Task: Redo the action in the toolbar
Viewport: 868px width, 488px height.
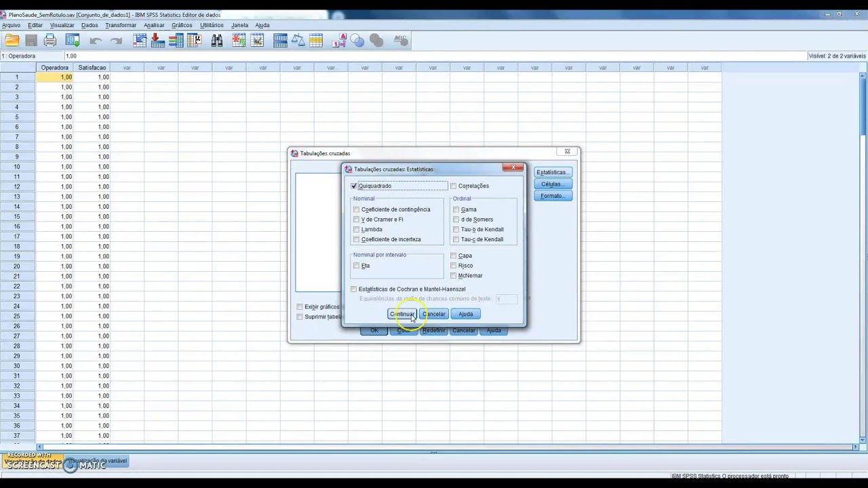Action: 116,41
